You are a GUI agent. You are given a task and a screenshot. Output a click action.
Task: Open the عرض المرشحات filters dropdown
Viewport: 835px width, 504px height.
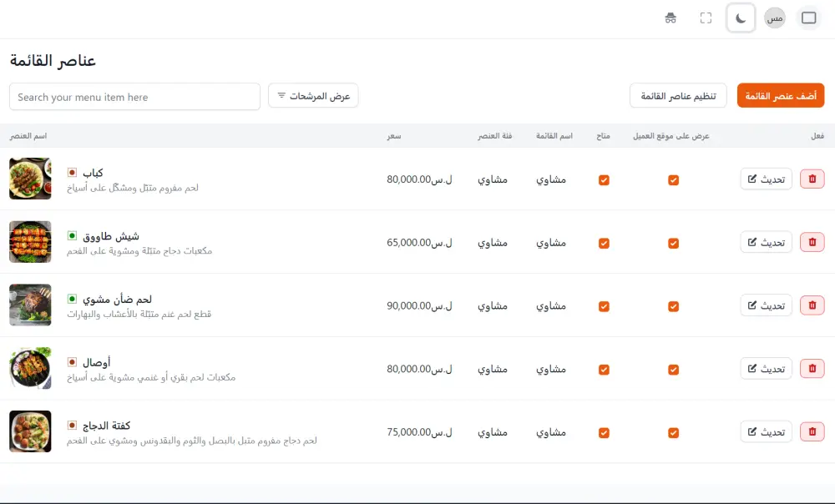coord(313,95)
